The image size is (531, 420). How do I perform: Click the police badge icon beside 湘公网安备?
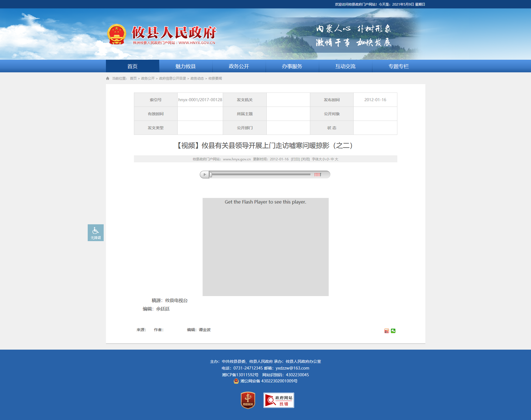click(236, 381)
